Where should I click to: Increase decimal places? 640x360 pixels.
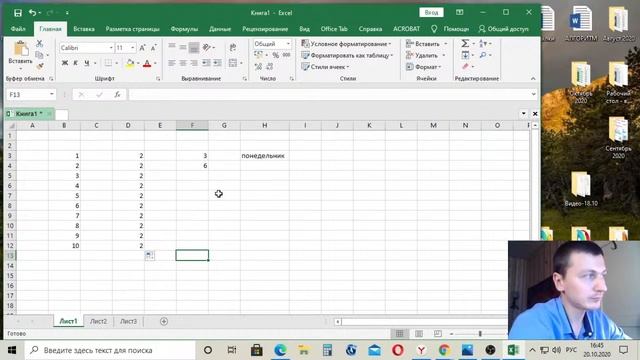coord(258,67)
